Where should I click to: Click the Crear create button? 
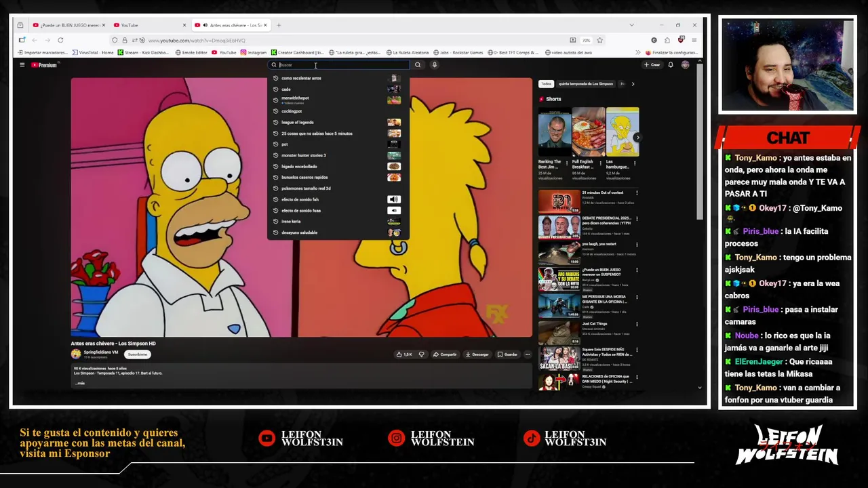[652, 65]
